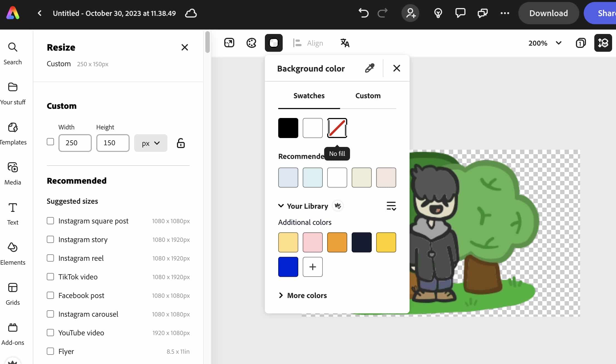Click the Width input field
This screenshot has width=616, height=364.
point(75,142)
